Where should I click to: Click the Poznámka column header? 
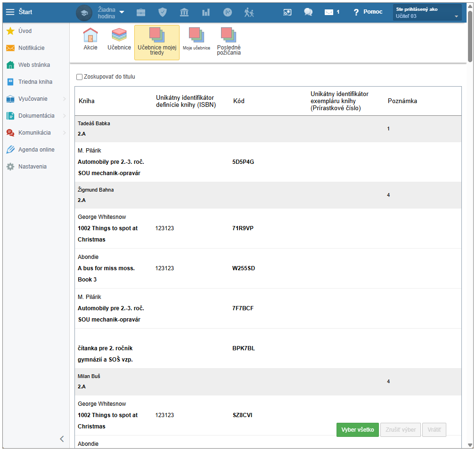click(402, 101)
